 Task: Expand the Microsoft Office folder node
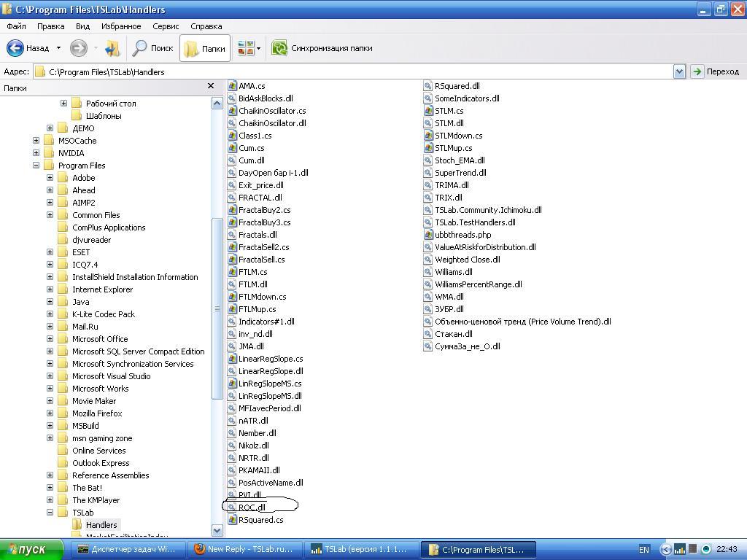click(50, 339)
